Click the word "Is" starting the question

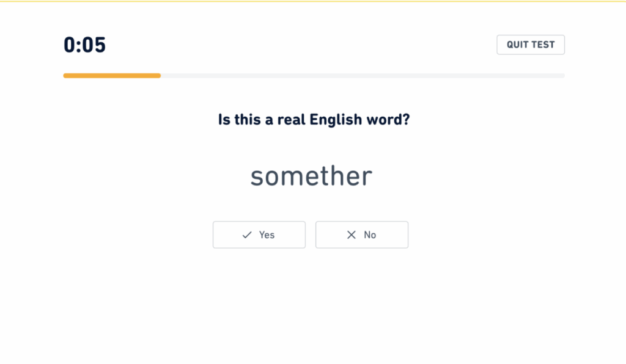pyautogui.click(x=224, y=120)
